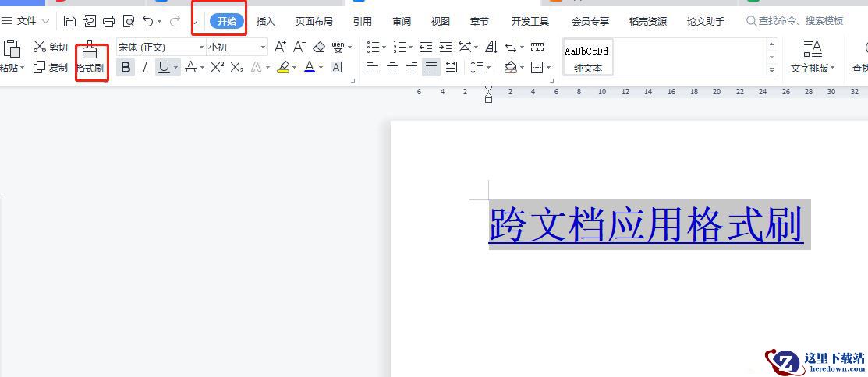Expand the undo history dropdown arrow
The image size is (868, 377).
point(159,22)
